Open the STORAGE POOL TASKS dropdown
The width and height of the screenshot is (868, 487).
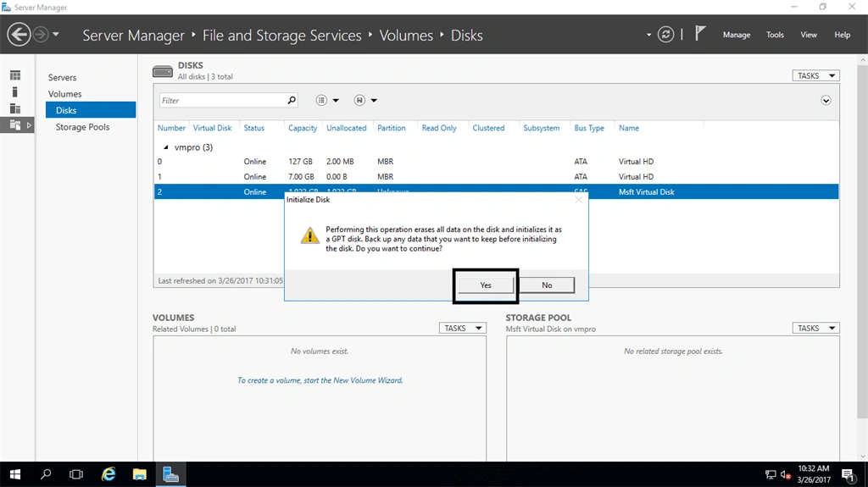click(x=815, y=328)
